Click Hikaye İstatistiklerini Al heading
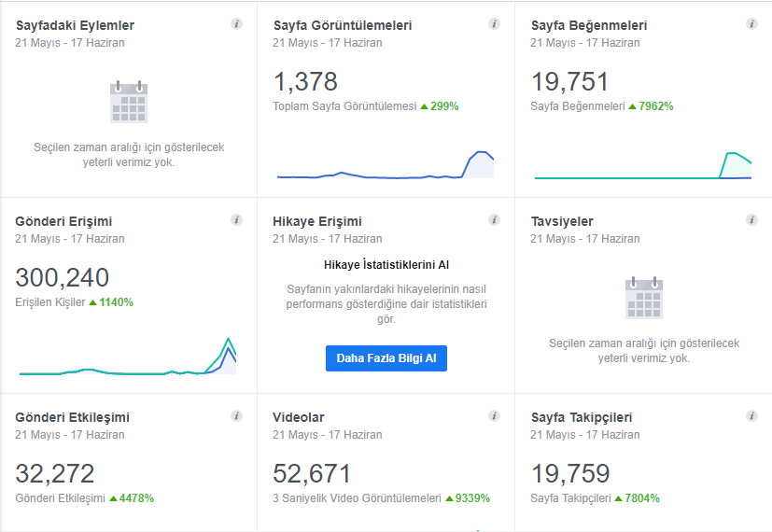 point(386,265)
